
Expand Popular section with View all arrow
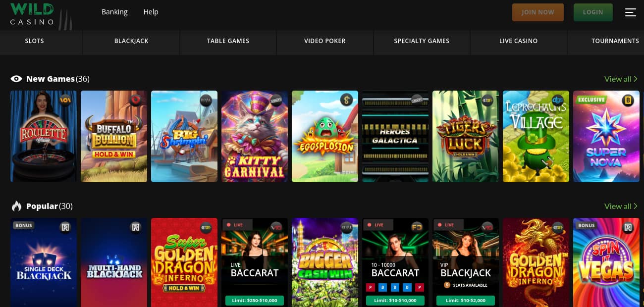click(x=621, y=206)
